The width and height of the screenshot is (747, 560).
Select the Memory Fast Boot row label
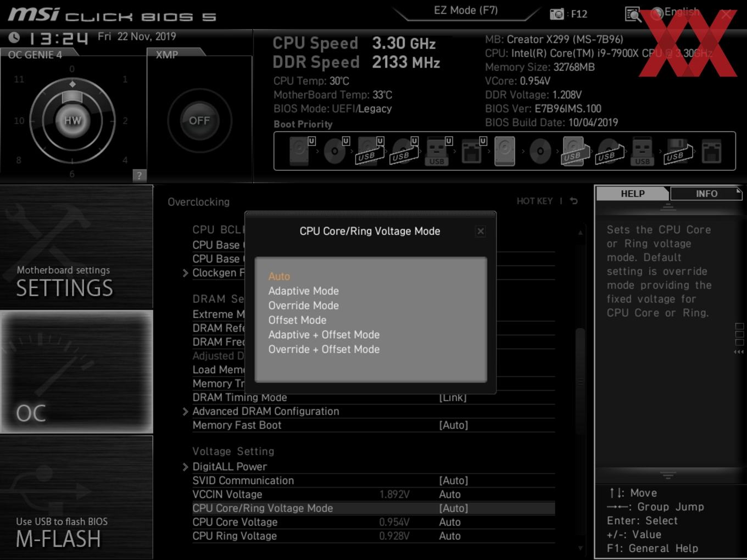click(237, 425)
